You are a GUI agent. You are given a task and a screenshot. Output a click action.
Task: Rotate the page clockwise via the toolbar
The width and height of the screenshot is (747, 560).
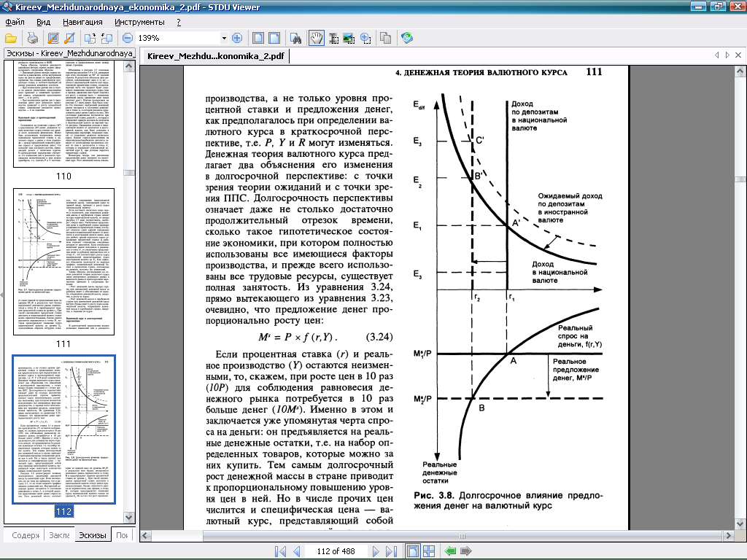(x=107, y=39)
